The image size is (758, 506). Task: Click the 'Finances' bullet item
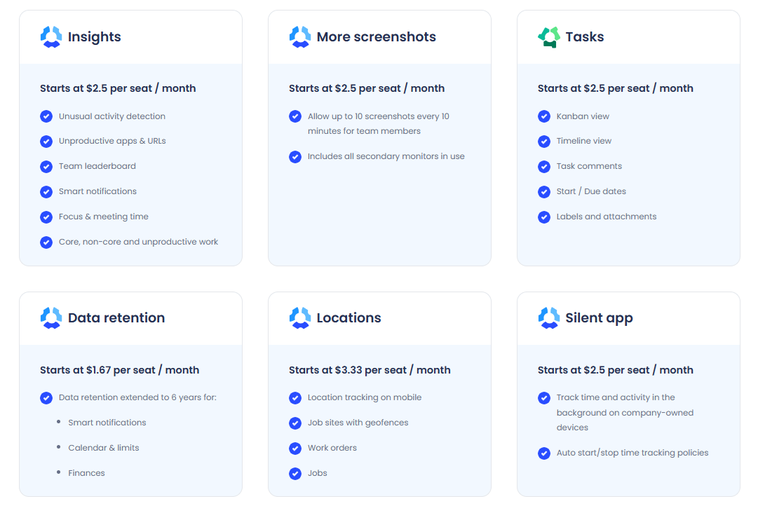(87, 473)
